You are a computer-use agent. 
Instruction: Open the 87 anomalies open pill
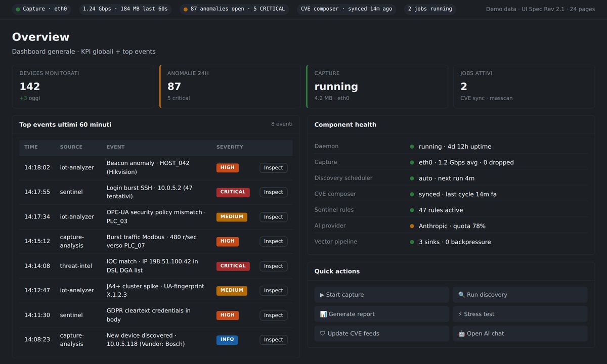click(235, 9)
